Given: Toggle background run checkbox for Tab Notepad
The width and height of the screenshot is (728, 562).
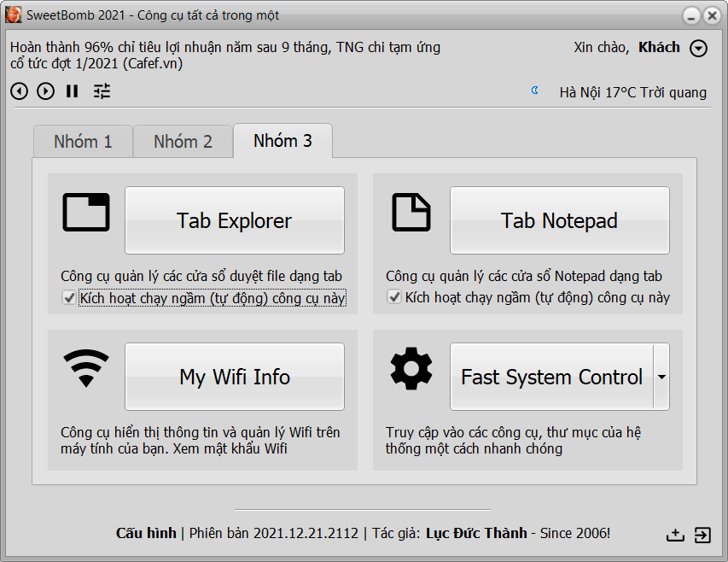Looking at the screenshot, I should (x=394, y=298).
